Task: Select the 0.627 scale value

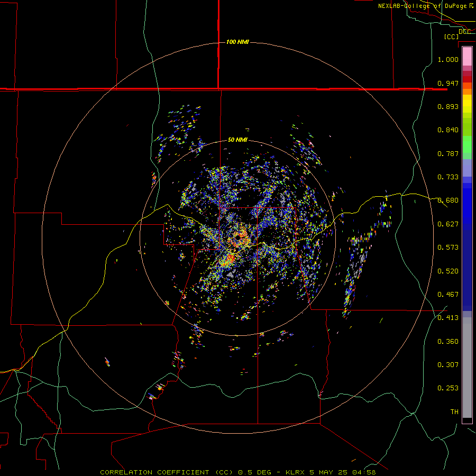Action: tap(448, 224)
